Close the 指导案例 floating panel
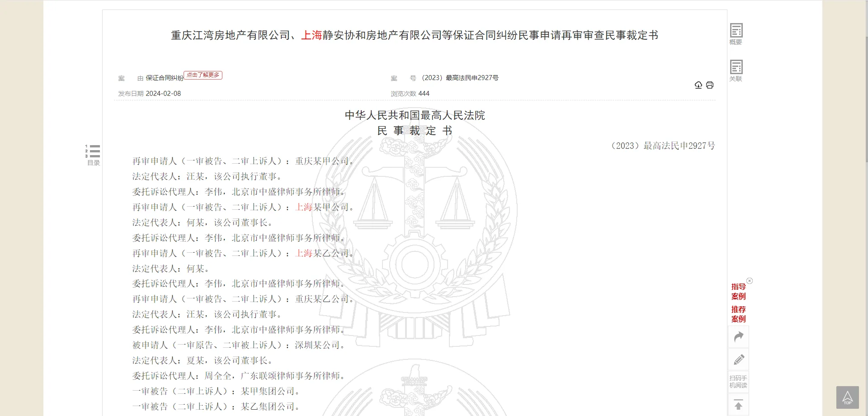 pos(750,281)
